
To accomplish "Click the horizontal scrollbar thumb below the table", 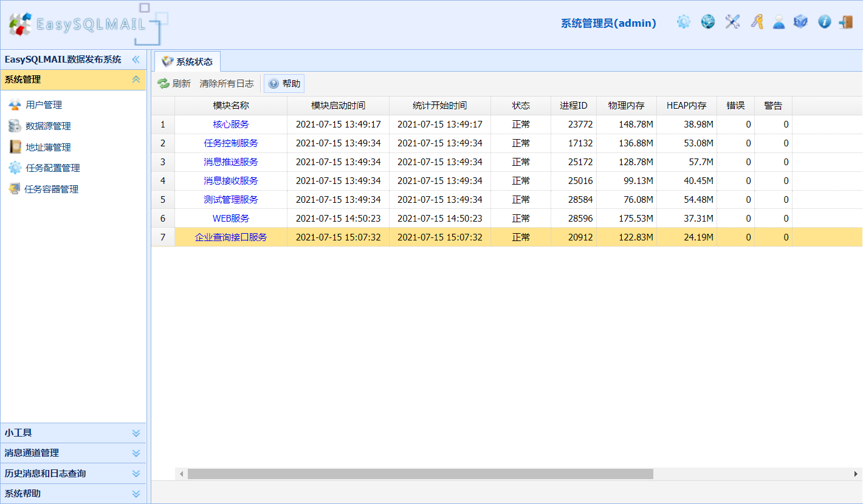I will point(420,474).
